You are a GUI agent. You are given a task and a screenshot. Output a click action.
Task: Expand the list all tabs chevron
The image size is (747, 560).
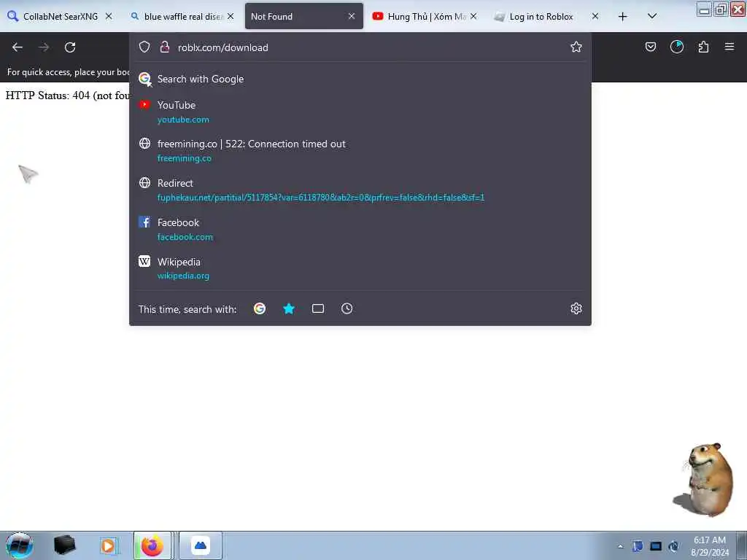652,16
